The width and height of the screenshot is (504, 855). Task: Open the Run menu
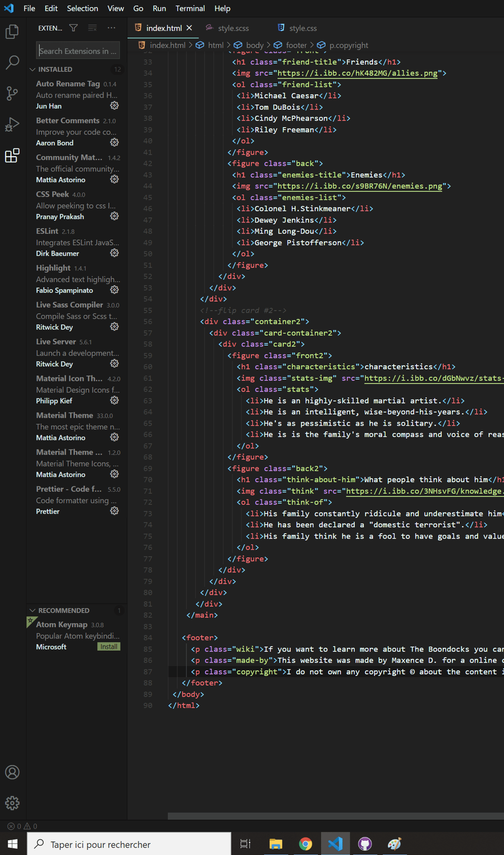click(159, 8)
